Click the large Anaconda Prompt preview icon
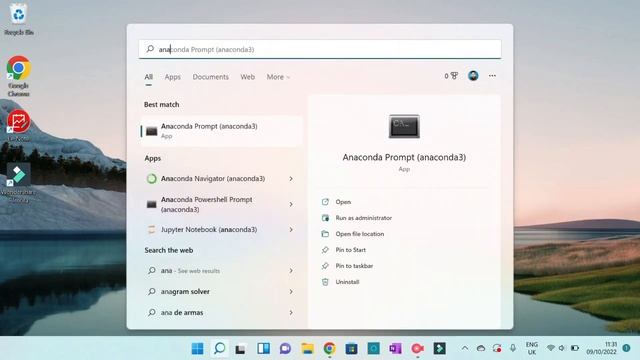 pos(404,126)
